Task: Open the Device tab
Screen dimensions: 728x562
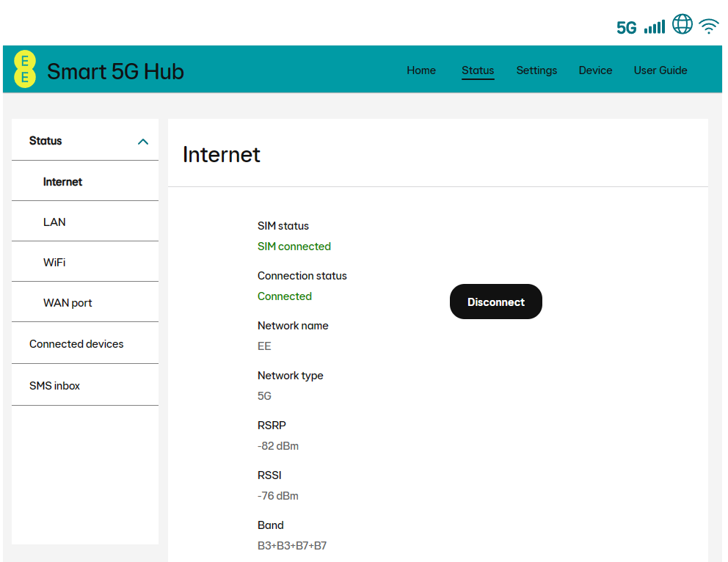Action: click(x=595, y=70)
